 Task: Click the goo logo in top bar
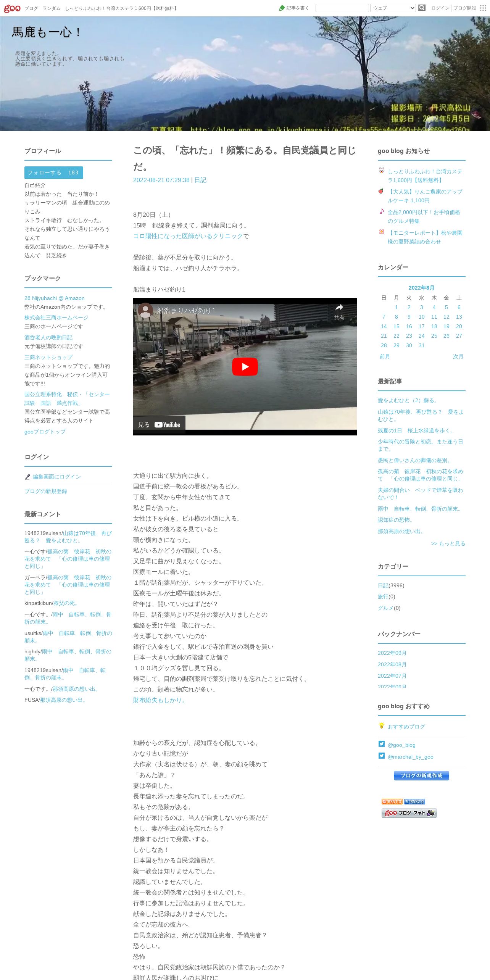[12, 8]
